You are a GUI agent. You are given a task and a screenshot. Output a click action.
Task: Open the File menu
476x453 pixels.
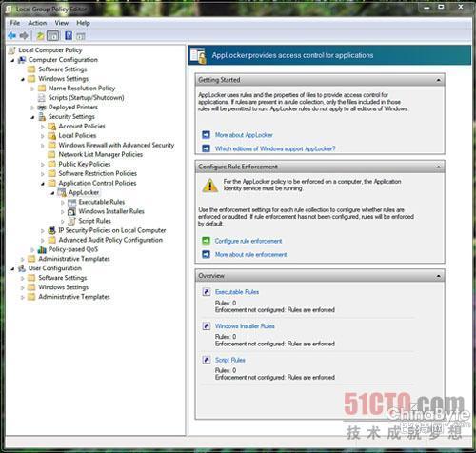pos(15,23)
